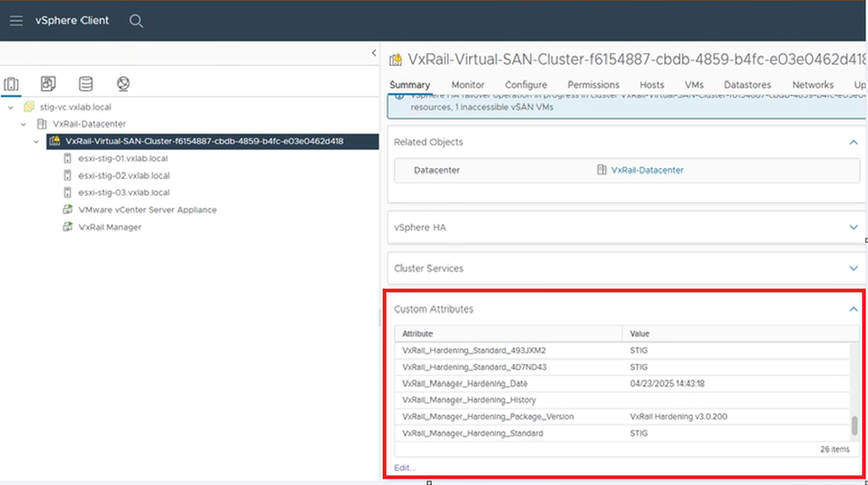Collapse the navigator pane with the arrow
This screenshot has width=868, height=485.
click(x=374, y=53)
